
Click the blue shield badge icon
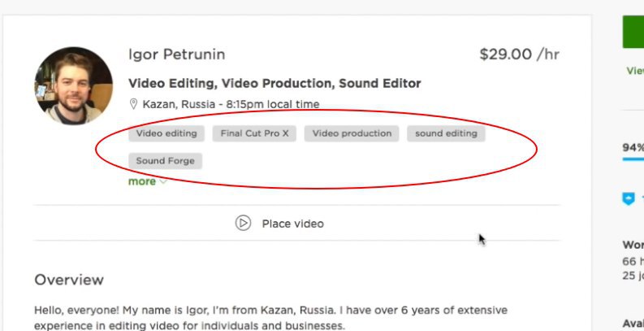tap(629, 199)
